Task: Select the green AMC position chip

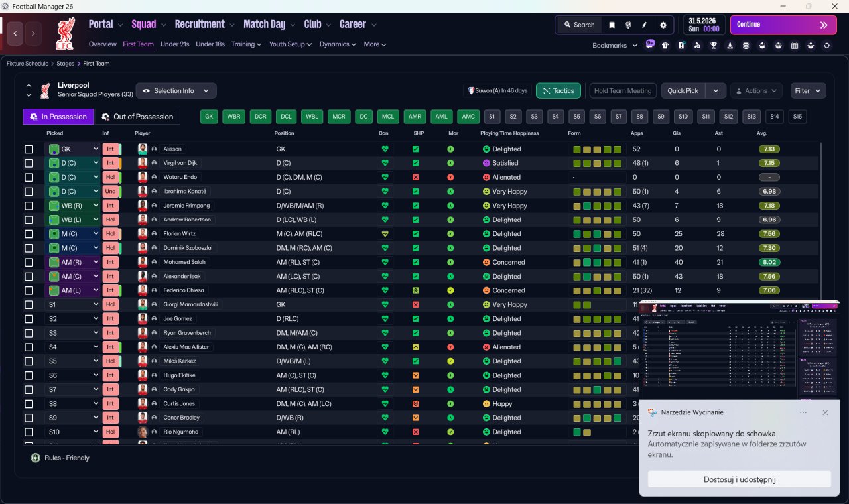Action: (468, 117)
